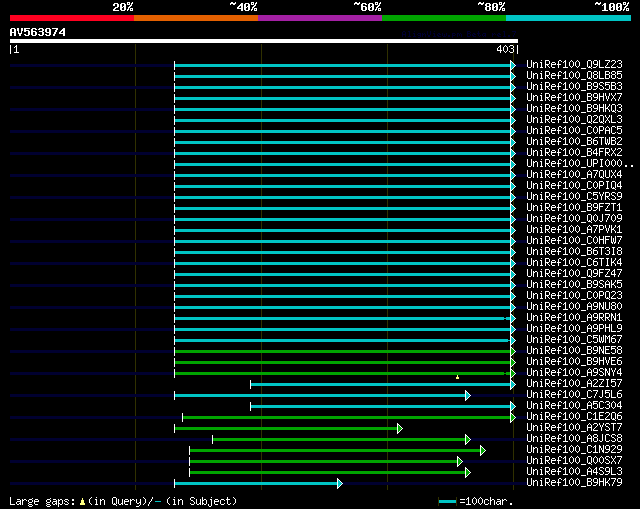Open hit UniRef100_Q8LB85
Screen dimensions: 640x509
[x=574, y=76]
